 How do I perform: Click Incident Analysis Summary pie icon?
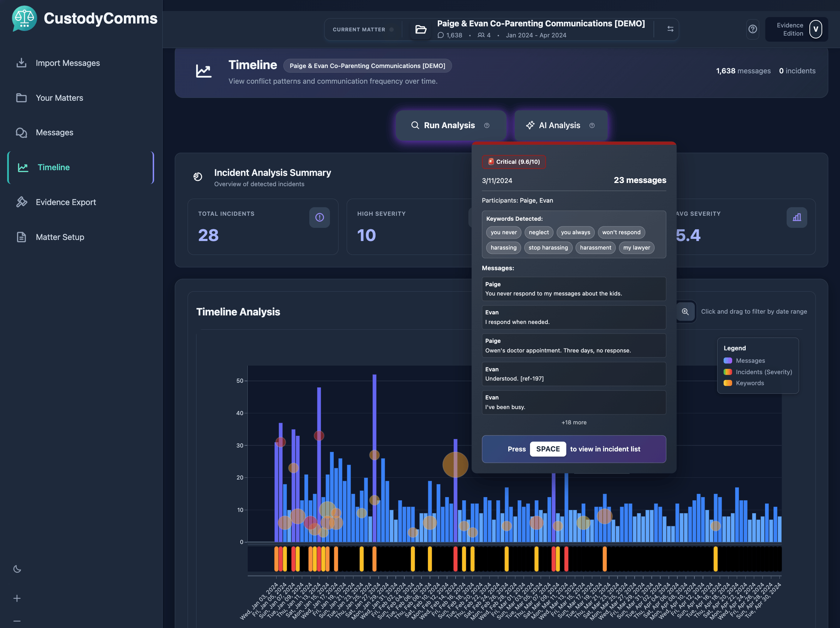tap(198, 177)
